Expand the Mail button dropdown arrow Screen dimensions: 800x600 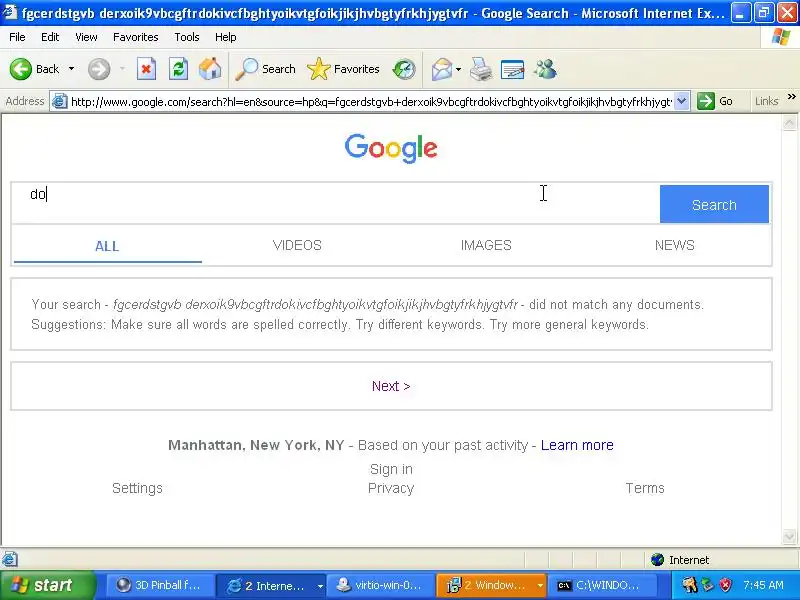click(x=459, y=69)
